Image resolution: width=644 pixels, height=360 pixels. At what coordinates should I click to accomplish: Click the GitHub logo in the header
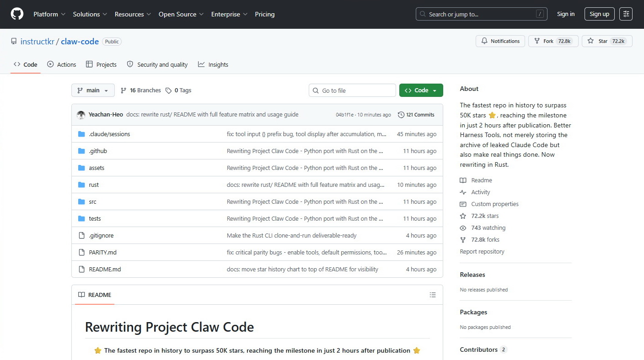[x=17, y=14]
